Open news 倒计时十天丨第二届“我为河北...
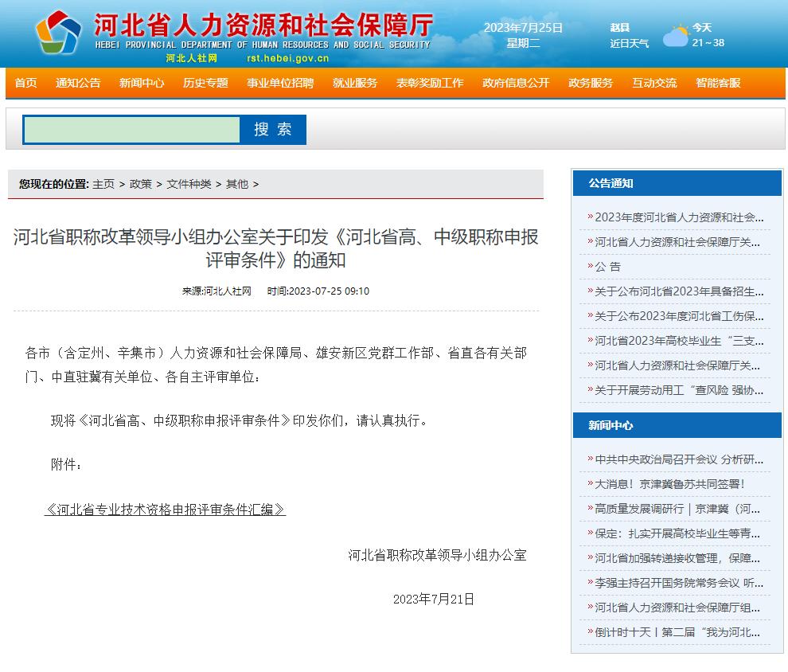 coord(677,631)
